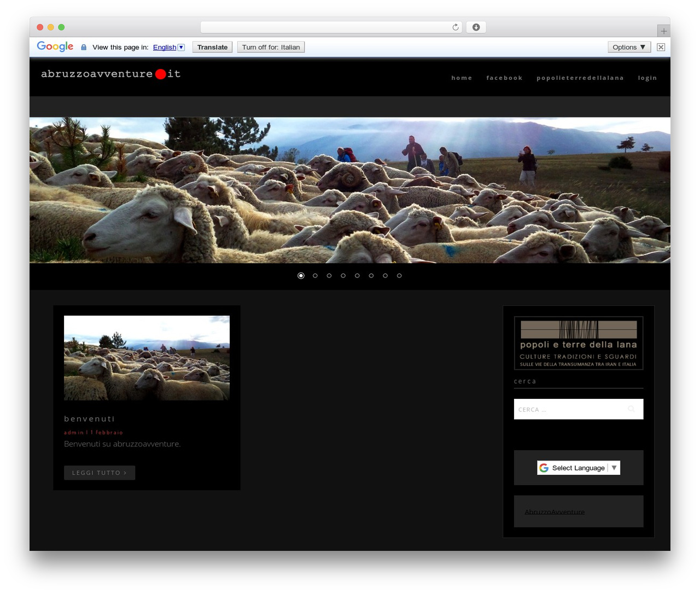Click the Translate button

(x=212, y=47)
